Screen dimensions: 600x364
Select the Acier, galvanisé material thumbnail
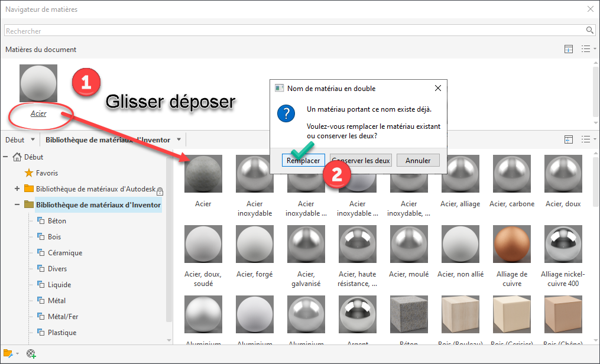[x=306, y=244]
